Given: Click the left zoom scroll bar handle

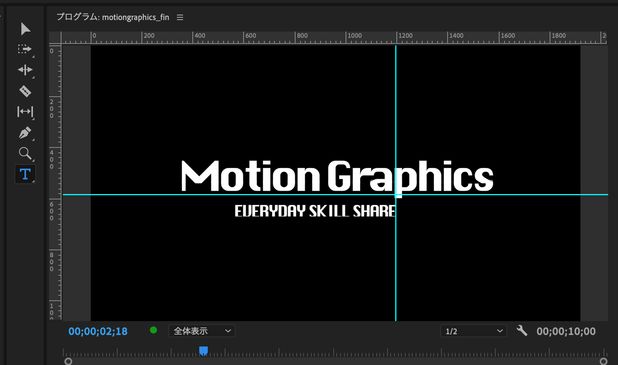Looking at the screenshot, I should pos(68,361).
